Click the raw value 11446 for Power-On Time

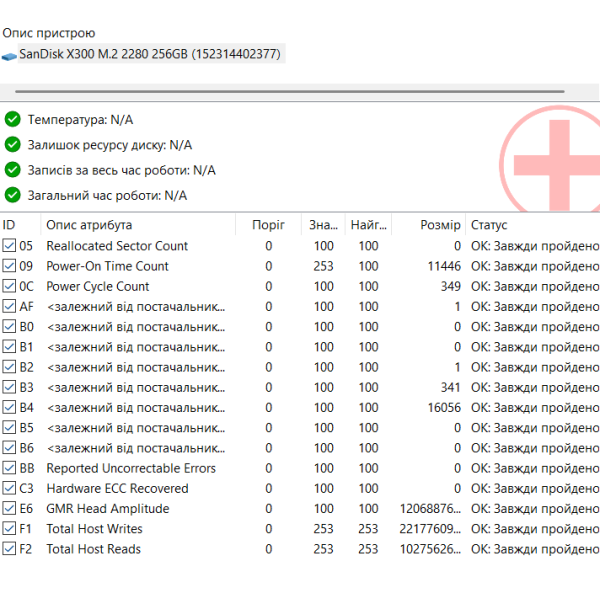pos(444,266)
